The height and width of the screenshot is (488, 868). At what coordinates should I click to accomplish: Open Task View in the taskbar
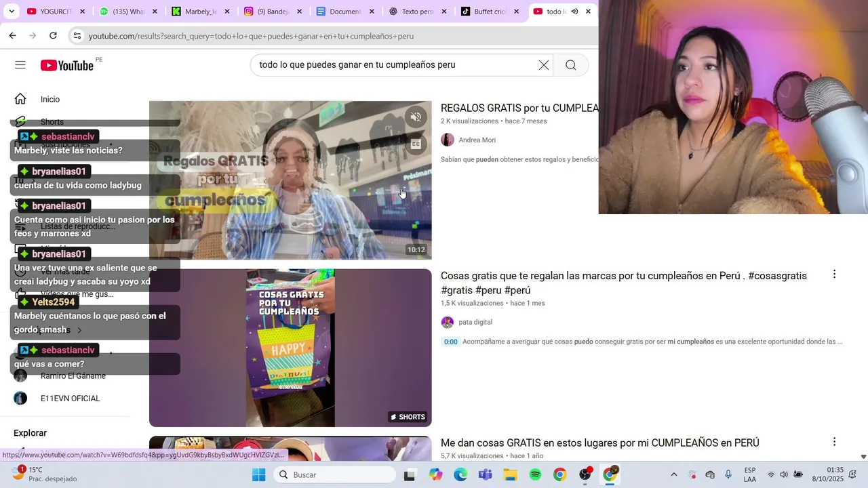coord(409,474)
